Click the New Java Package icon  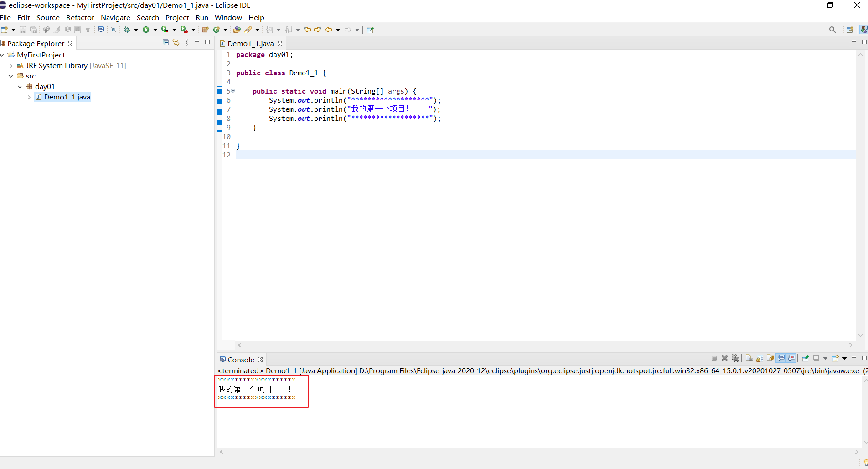tap(205, 30)
